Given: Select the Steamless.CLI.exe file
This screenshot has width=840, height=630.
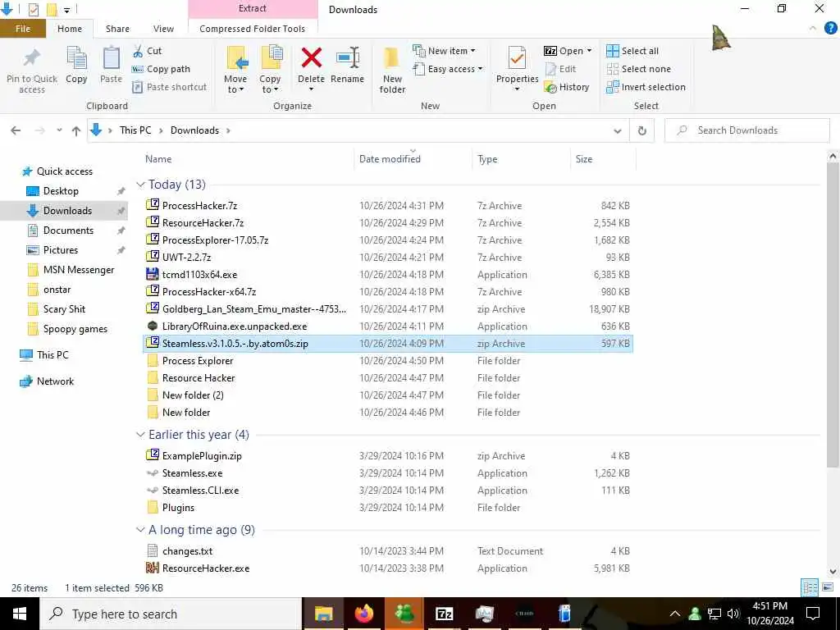Looking at the screenshot, I should (x=388, y=491).
